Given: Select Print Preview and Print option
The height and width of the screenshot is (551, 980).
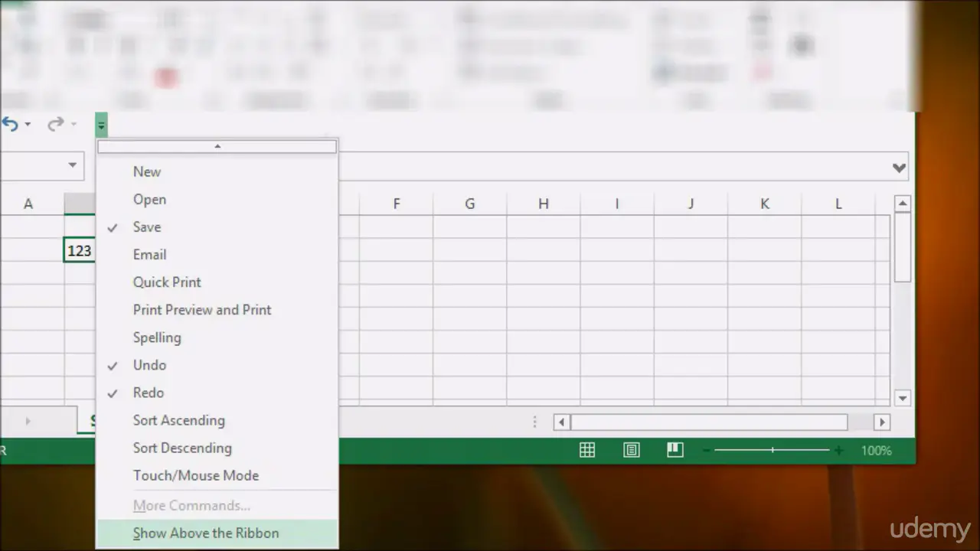Looking at the screenshot, I should click(x=217, y=310).
